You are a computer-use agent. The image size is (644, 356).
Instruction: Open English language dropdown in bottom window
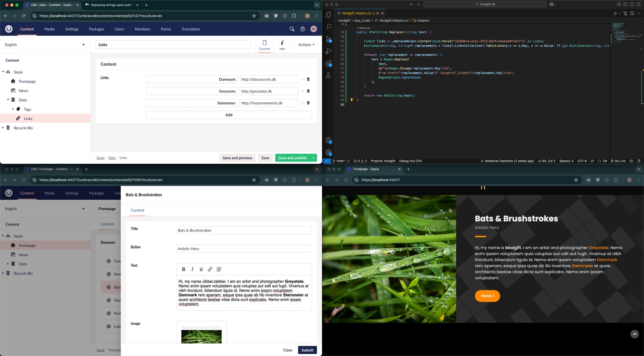(45, 209)
